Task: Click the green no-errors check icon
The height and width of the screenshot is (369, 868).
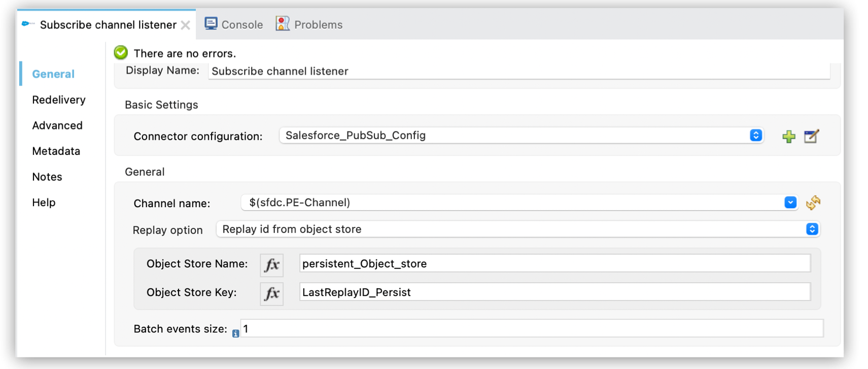Action: [x=121, y=52]
